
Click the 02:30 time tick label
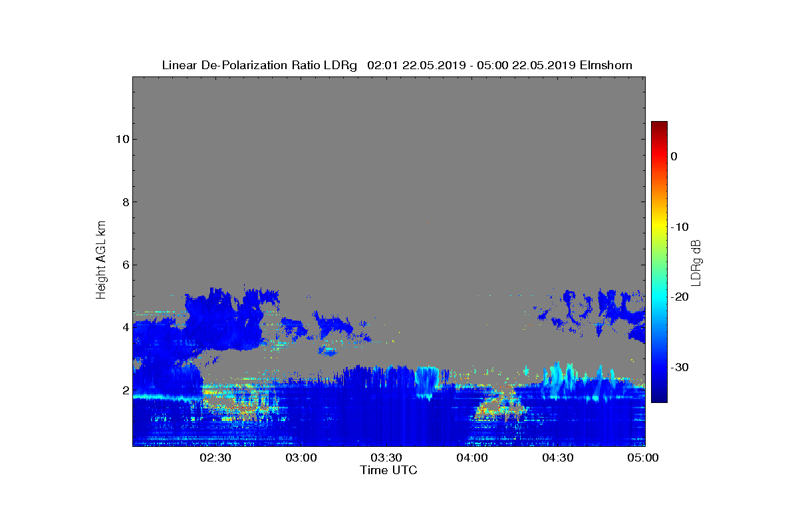[215, 458]
